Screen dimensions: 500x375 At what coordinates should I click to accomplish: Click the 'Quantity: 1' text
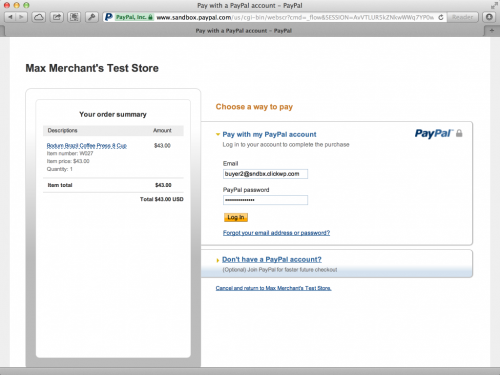coord(60,169)
